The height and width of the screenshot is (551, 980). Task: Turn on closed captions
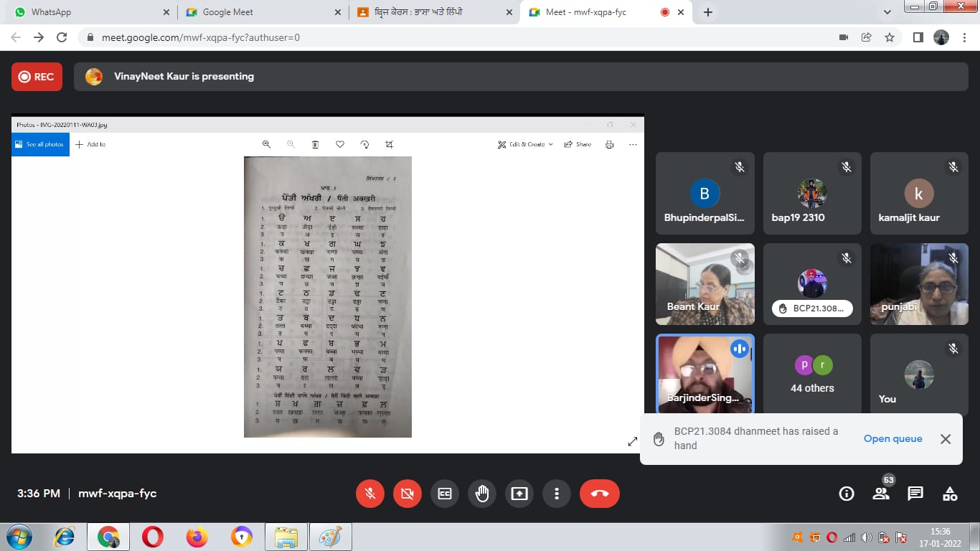[x=445, y=494]
